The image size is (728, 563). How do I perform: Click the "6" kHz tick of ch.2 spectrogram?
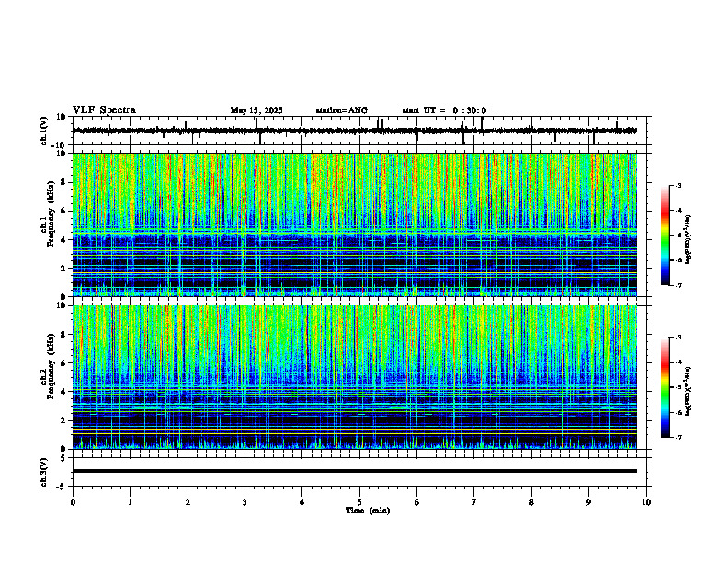[63, 363]
